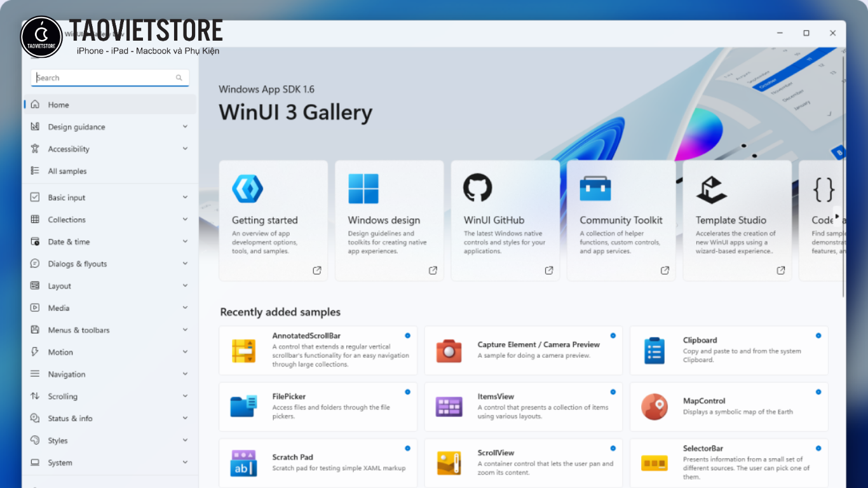
Task: Open the AnnotatedScrollBar sample title
Action: [x=306, y=335]
